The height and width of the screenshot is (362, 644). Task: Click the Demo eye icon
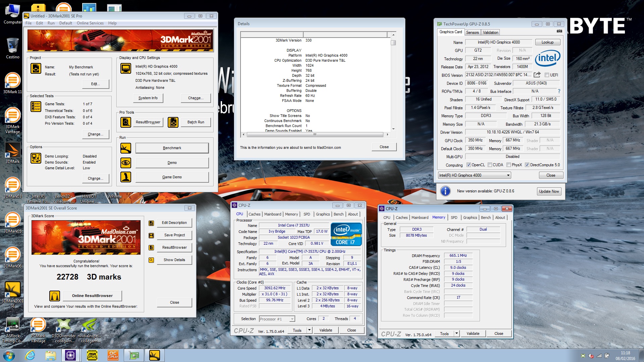coord(126,163)
